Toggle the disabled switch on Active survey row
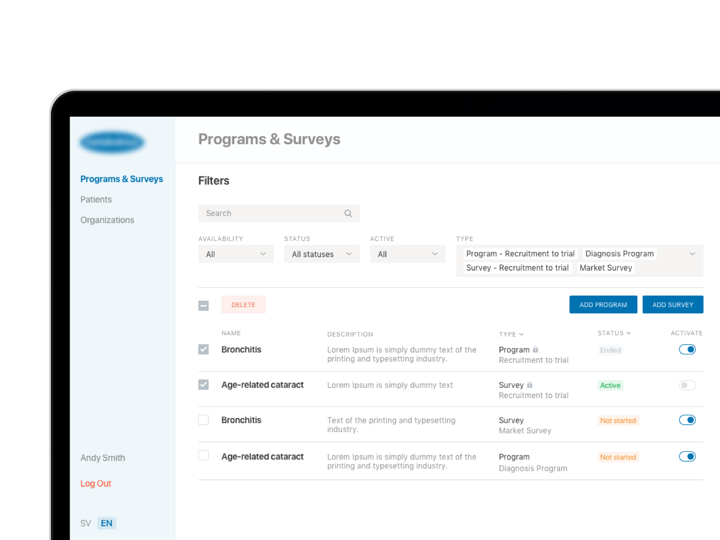The image size is (720, 540). pyautogui.click(x=687, y=385)
